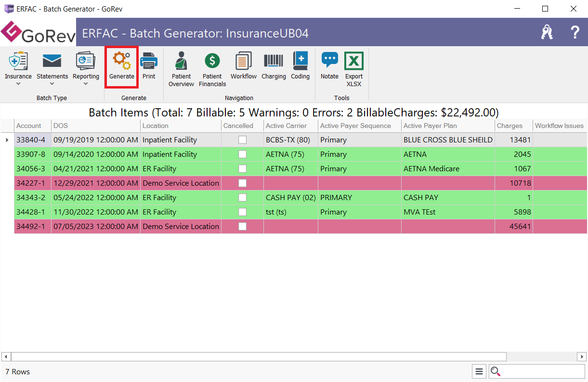
Task: Go to Charging
Action: coord(274,66)
